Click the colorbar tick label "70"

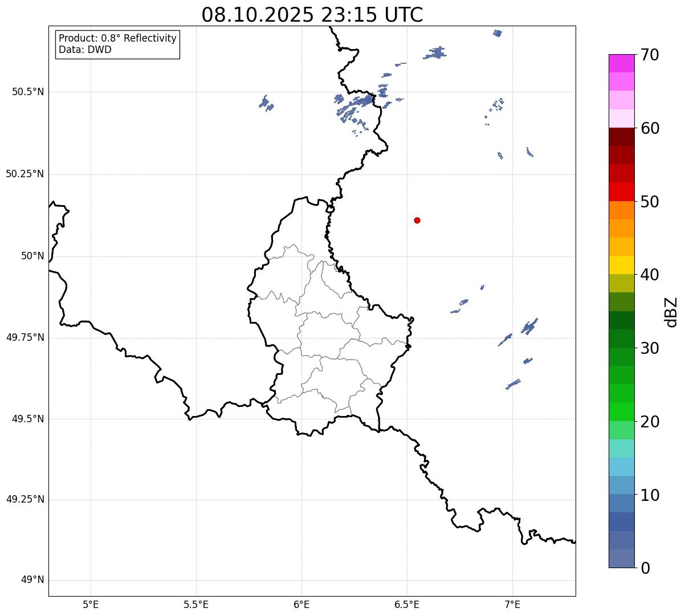pos(650,55)
